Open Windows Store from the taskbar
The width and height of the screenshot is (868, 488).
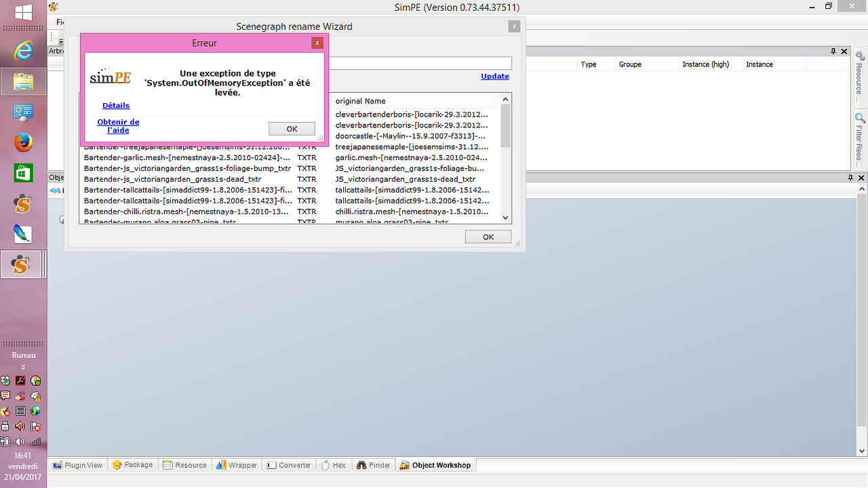(24, 174)
